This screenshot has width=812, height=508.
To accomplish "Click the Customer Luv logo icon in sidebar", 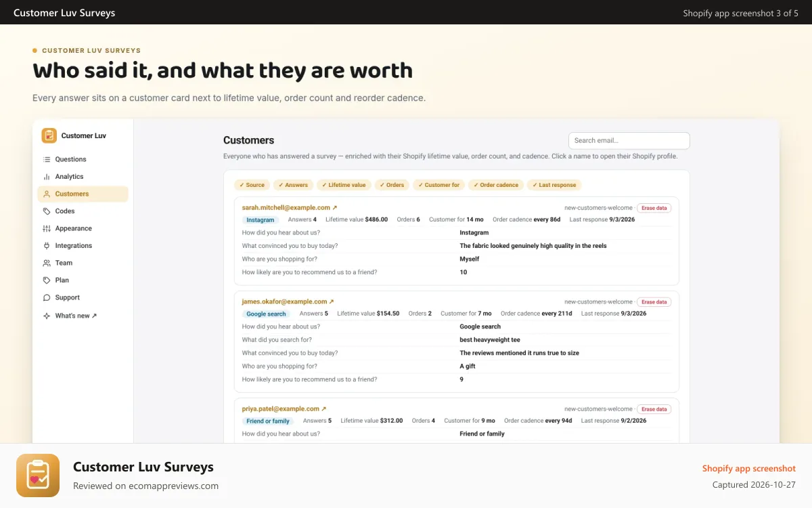I will 49,135.
